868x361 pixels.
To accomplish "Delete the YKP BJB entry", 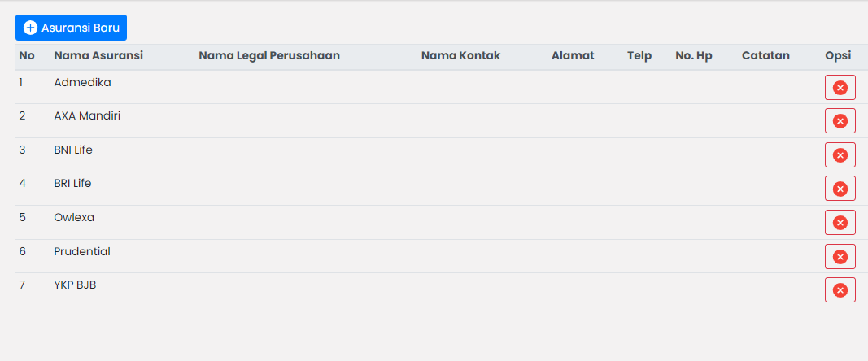I will pos(840,290).
